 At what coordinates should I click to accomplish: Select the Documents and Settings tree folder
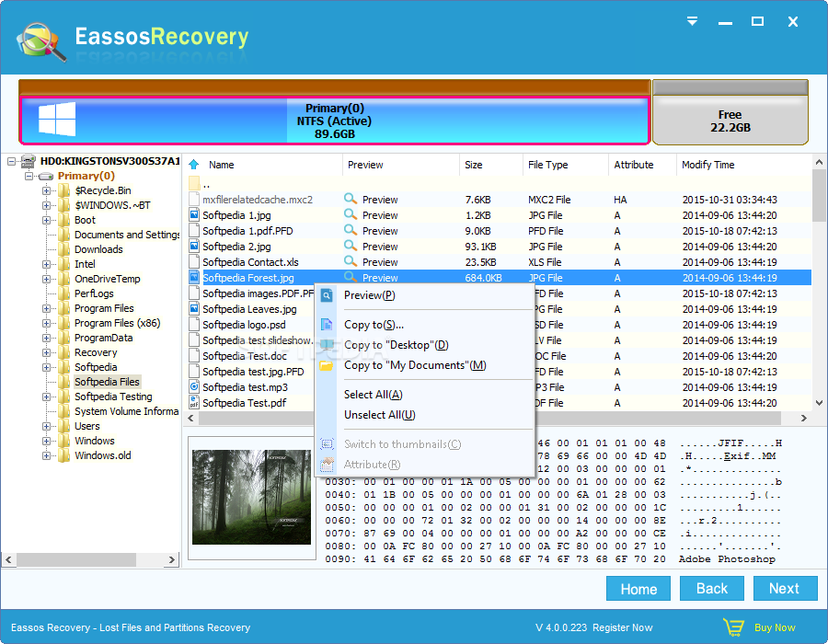coord(127,235)
